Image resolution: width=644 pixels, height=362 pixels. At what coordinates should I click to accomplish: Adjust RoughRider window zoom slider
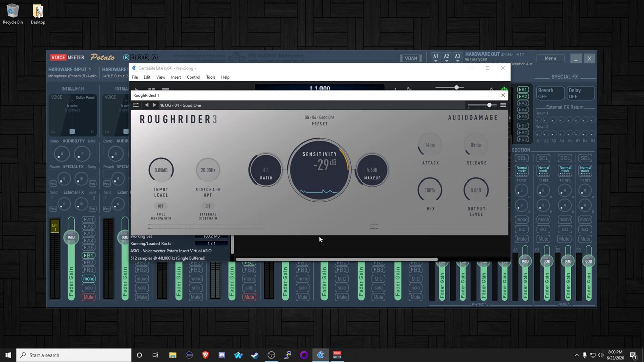pyautogui.click(x=489, y=105)
